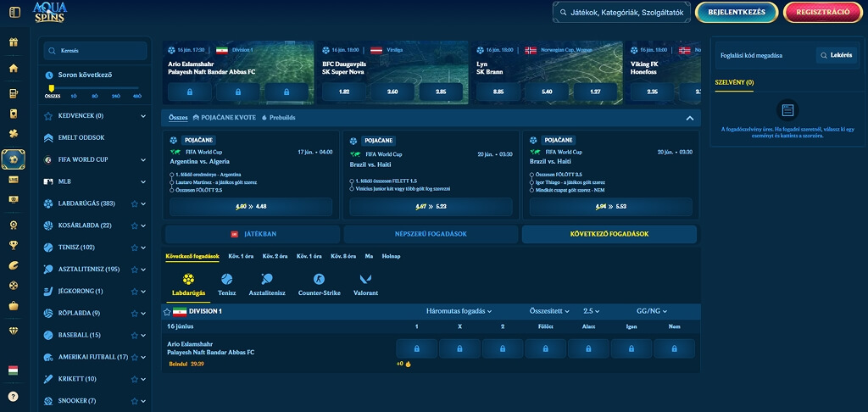
Task: Collapse the Pojačane Kvote section chevron
Action: pos(690,118)
